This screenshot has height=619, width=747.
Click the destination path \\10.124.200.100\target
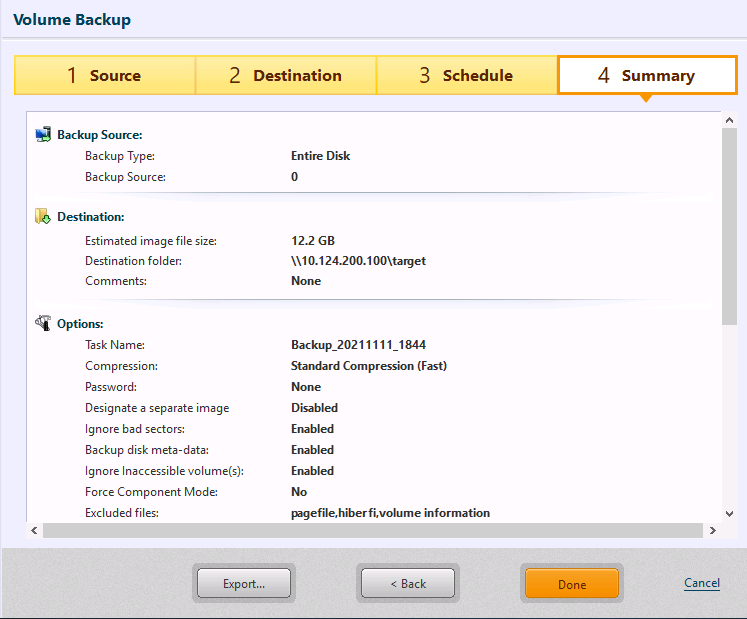coord(358,261)
